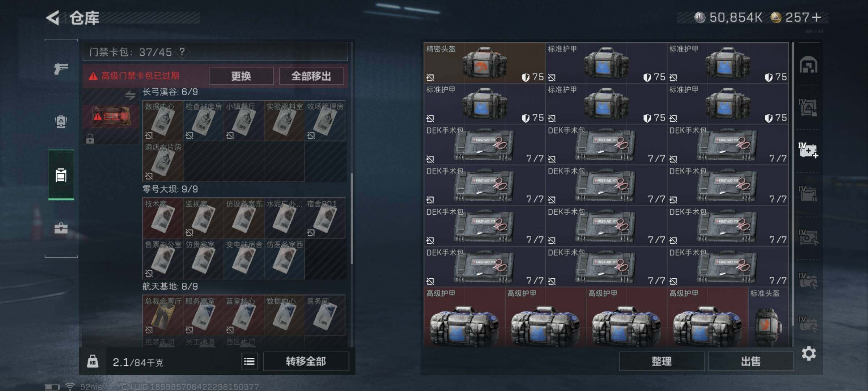Select the 精密头盔 item in warehouse grid
The image size is (868, 391).
(x=484, y=63)
